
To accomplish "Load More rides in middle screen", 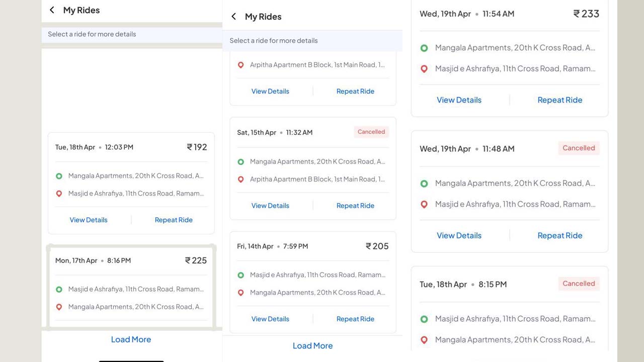I will 312,346.
